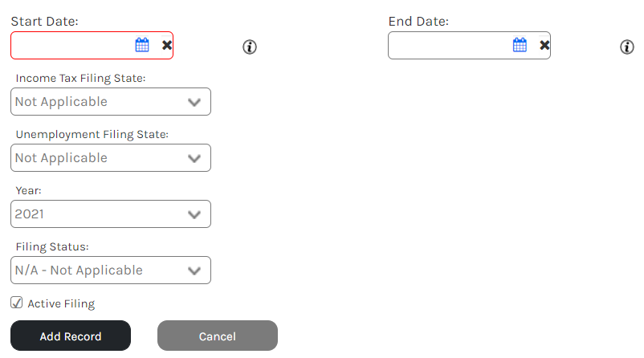This screenshot has width=644, height=358.
Task: Show the End Date info tooltip icon
Action: coord(627,47)
